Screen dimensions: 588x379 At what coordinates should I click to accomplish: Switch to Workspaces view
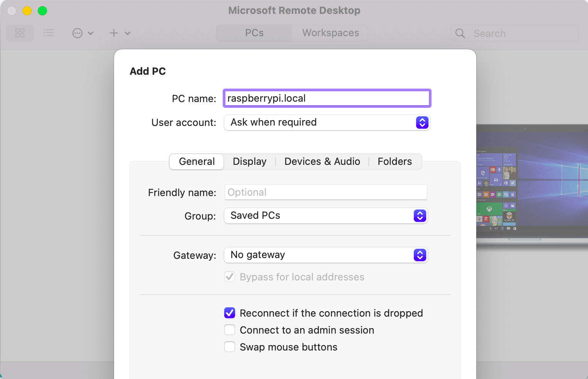point(330,33)
